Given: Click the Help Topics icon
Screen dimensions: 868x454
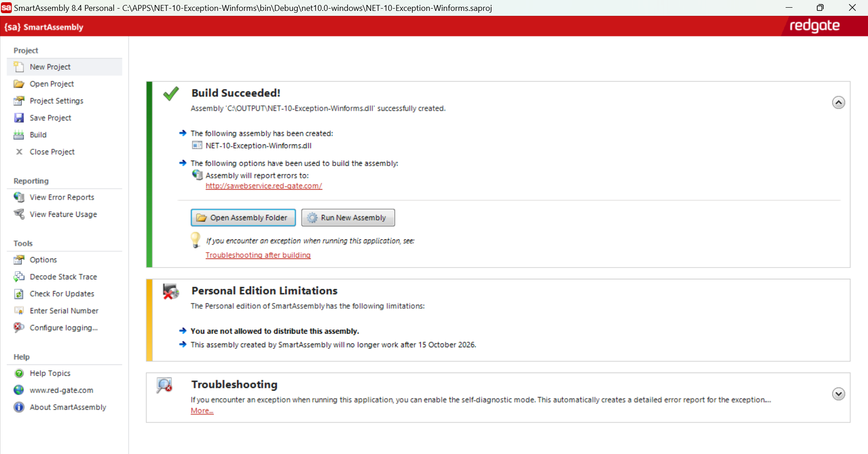Looking at the screenshot, I should tap(19, 373).
